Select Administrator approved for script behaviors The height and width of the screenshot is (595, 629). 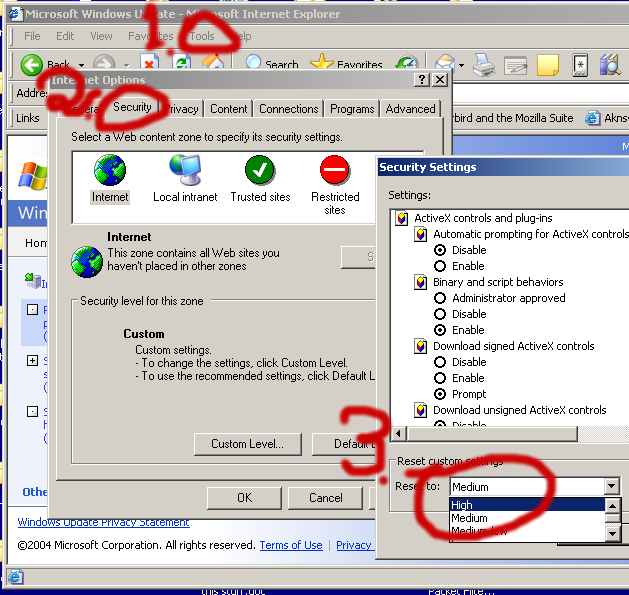[440, 298]
